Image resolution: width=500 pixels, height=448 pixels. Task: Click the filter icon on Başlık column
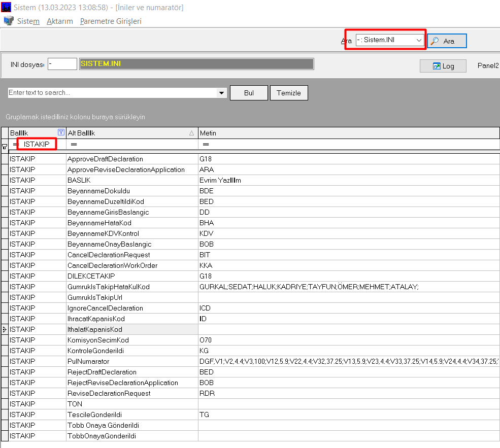tap(61, 132)
